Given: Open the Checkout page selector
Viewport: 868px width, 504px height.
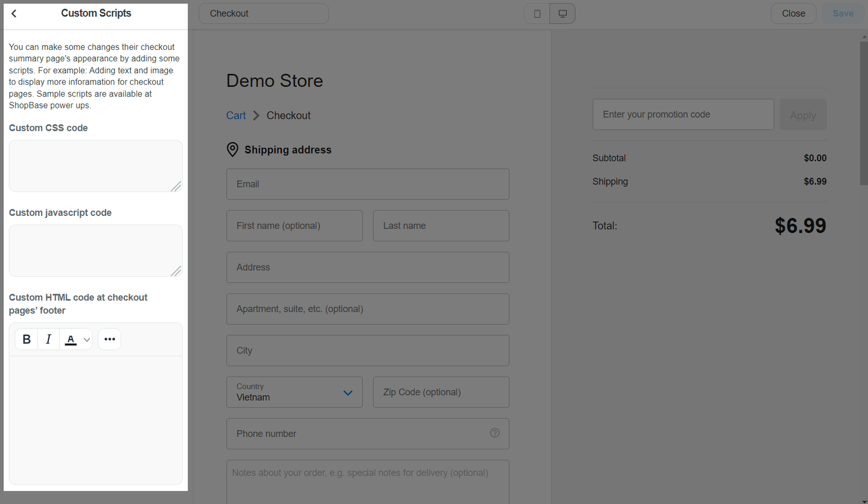Looking at the screenshot, I should tap(264, 14).
